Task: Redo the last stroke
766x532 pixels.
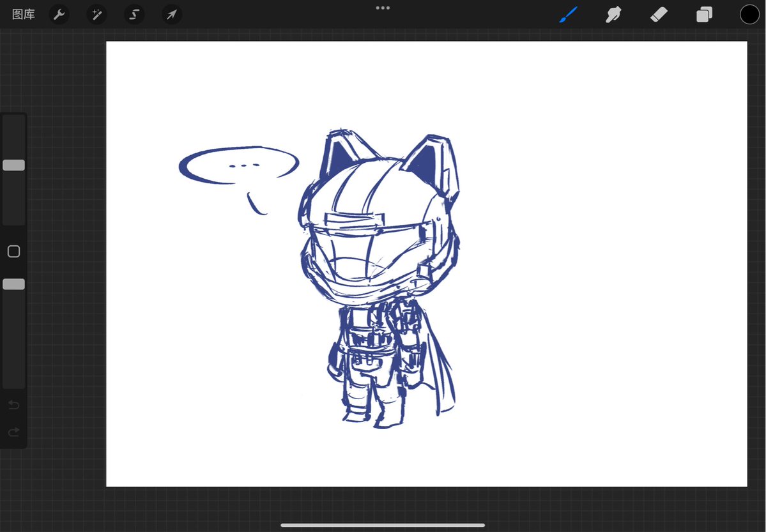Action: pyautogui.click(x=13, y=432)
